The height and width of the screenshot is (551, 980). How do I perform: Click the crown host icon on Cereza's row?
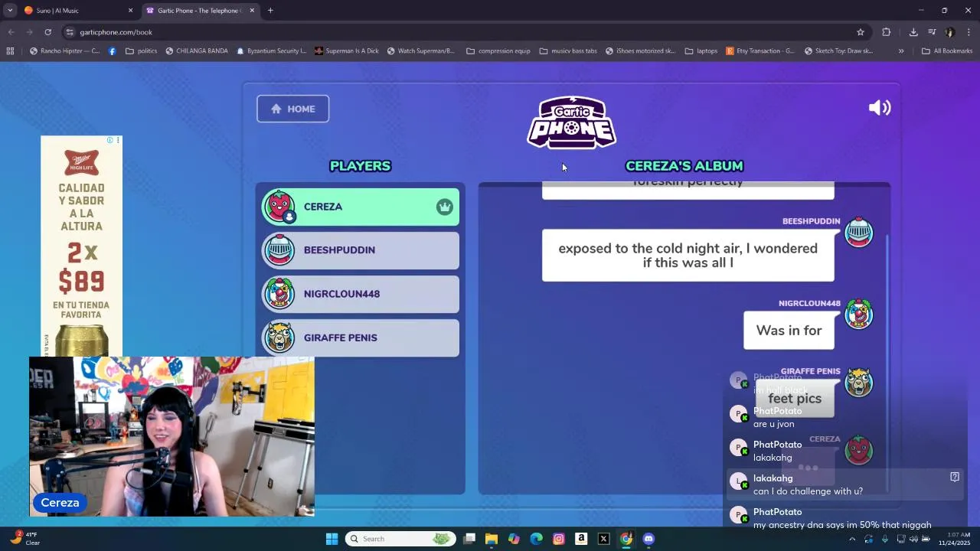click(x=445, y=207)
